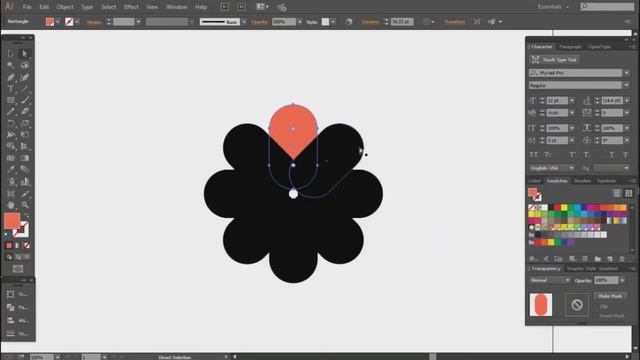Open the Effect menu

tap(131, 7)
